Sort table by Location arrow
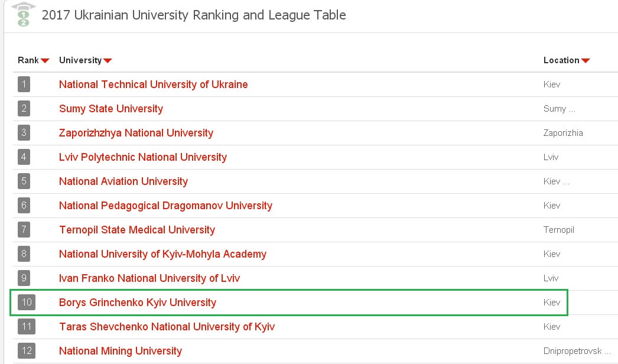The height and width of the screenshot is (364, 618). 586,61
